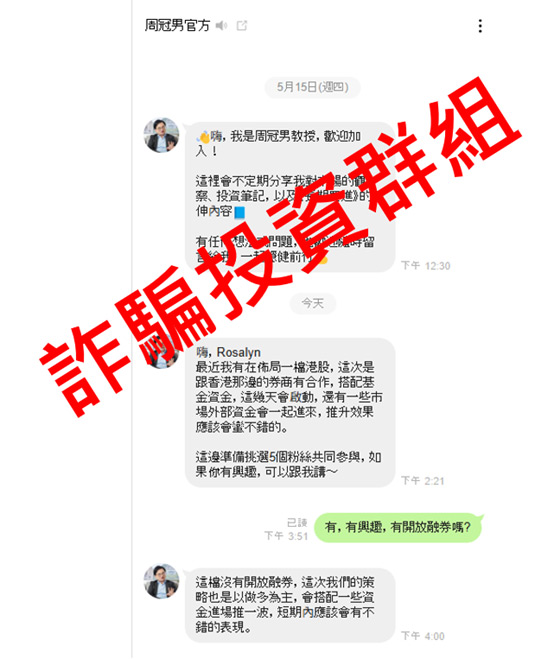
Task: Click the 下午 2:21 timestamp
Action: (x=422, y=481)
